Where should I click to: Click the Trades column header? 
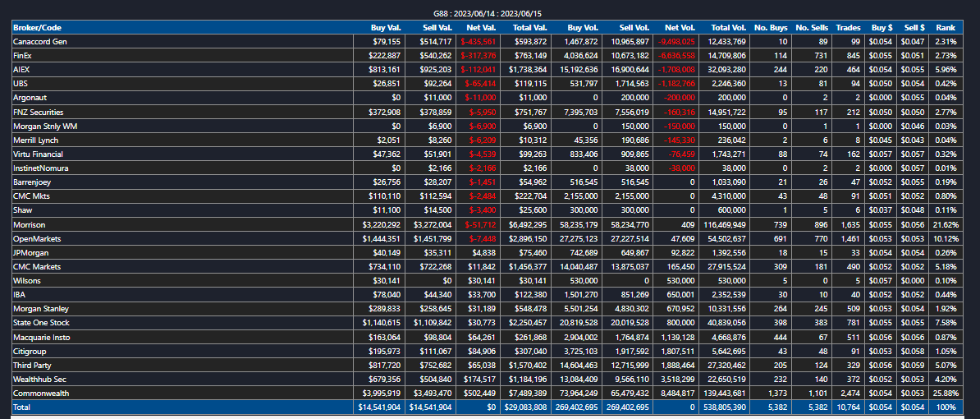click(x=848, y=28)
